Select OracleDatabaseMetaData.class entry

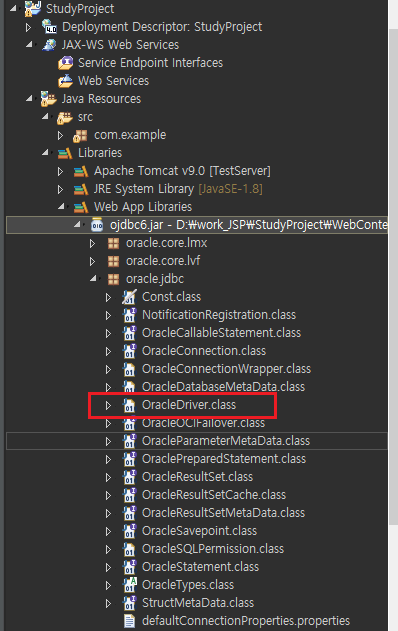(x=223, y=387)
